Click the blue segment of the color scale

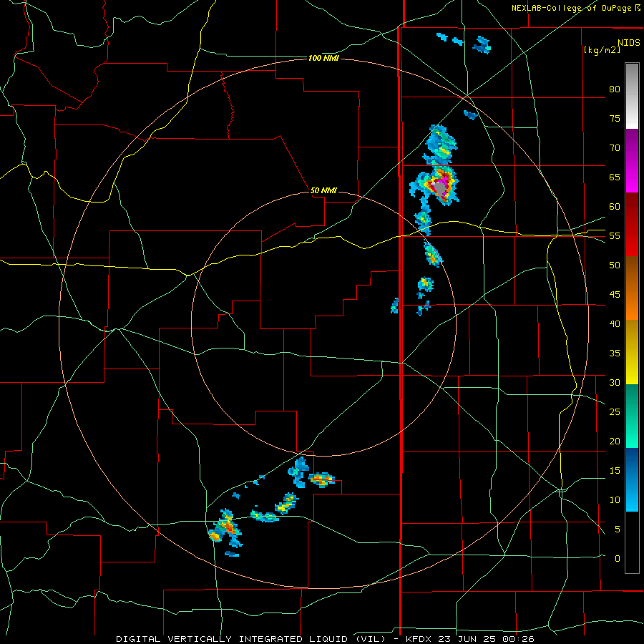(x=632, y=479)
